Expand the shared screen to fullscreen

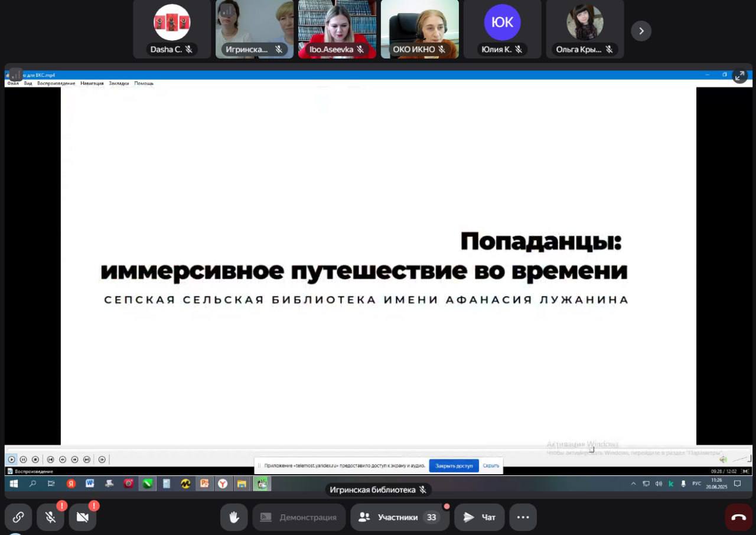pyautogui.click(x=740, y=76)
